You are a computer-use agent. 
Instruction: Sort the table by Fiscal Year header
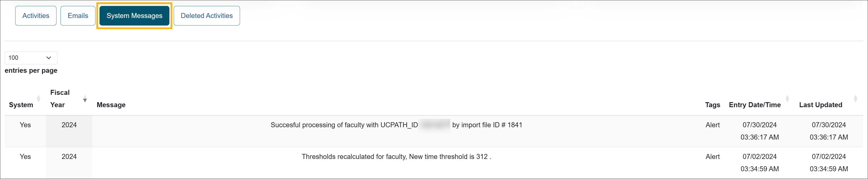click(60, 98)
